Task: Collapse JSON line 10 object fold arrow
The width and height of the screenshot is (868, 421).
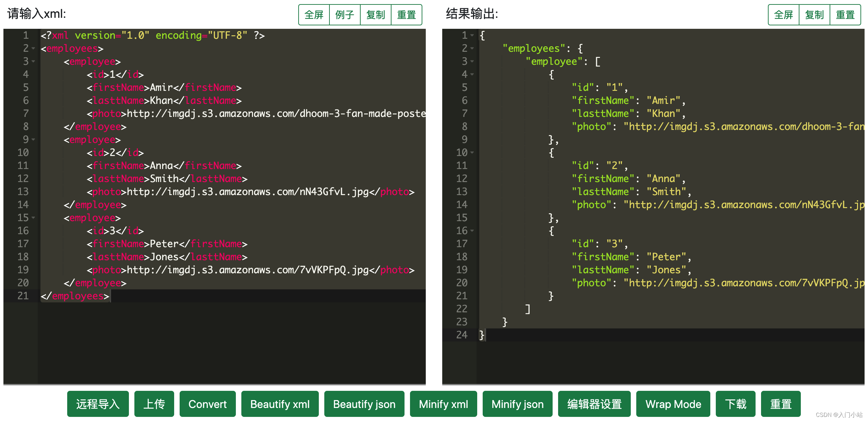Action: pyautogui.click(x=472, y=153)
